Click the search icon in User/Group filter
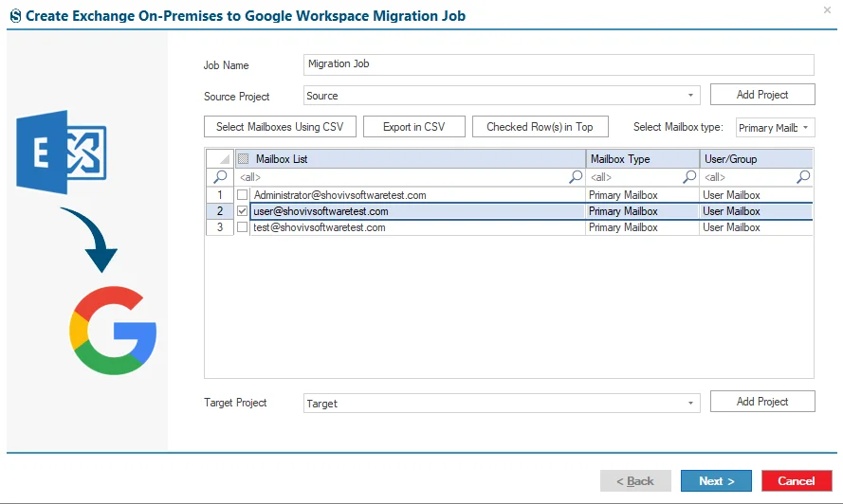Screen dimensions: 843x504 click(x=803, y=176)
